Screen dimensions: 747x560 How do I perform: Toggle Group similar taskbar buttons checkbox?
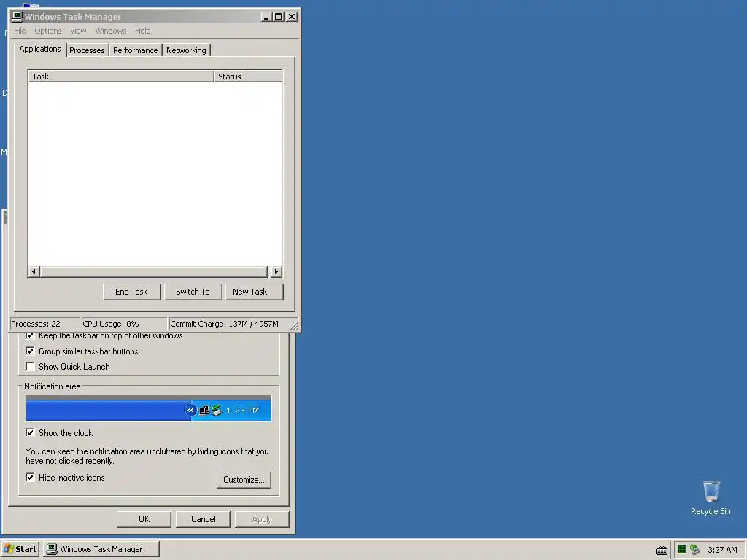click(x=30, y=351)
